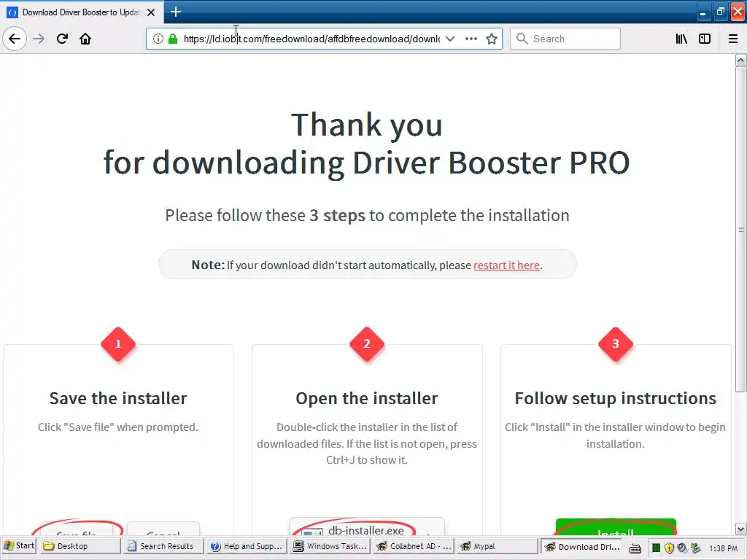Click the green CPU usage tray icon
The height and width of the screenshot is (560, 747).
pos(656,548)
